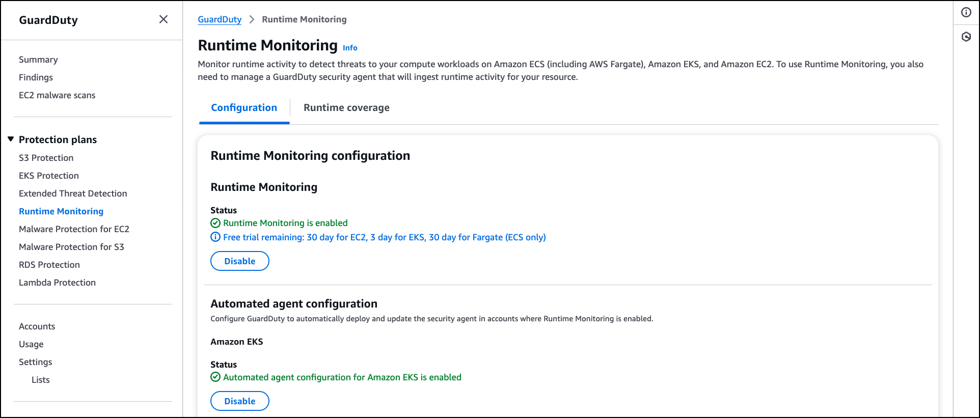The width and height of the screenshot is (980, 418).
Task: Click the breadcrumb chevron separator
Action: 252,19
